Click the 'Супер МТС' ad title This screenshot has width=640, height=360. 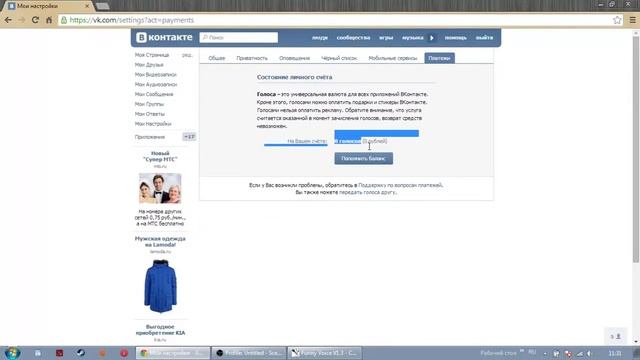click(160, 156)
